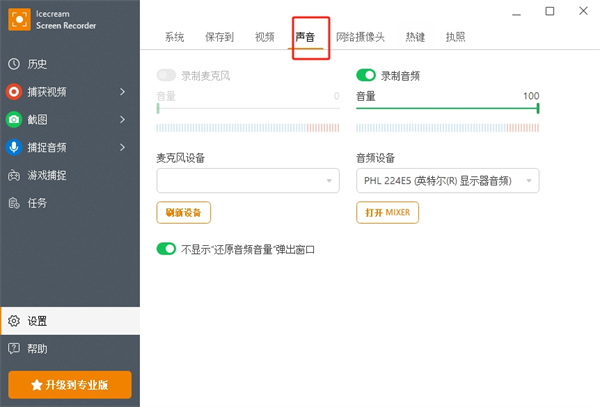Open the audio device PHL 224E5 dropdown

tap(448, 181)
